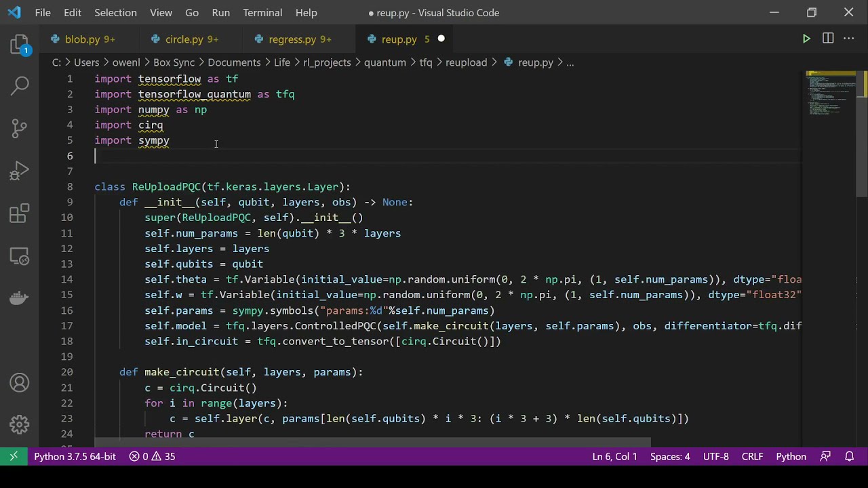Click "self.in_circuit" on line 18

pyautogui.click(x=191, y=342)
